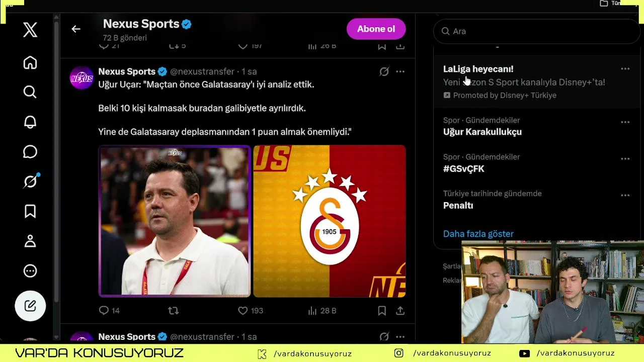Click the text 'Belki 10 kişi kalmasak buradan galibiyetle ayrılırdık.'
Viewport: 644px width, 362px height.
coord(202,108)
